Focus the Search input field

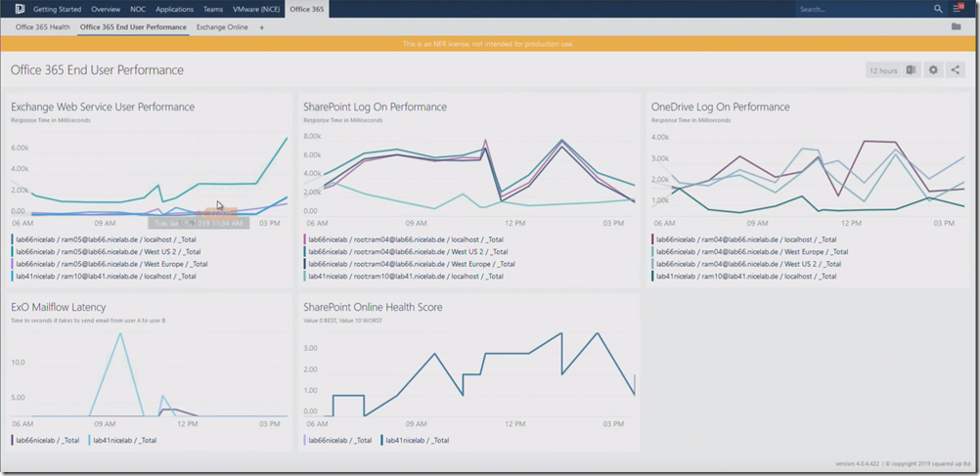pyautogui.click(x=865, y=10)
